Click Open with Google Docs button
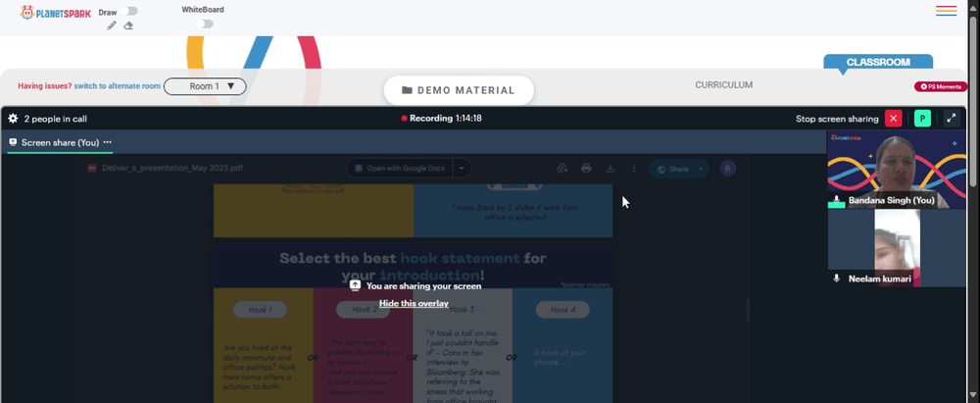 [400, 169]
